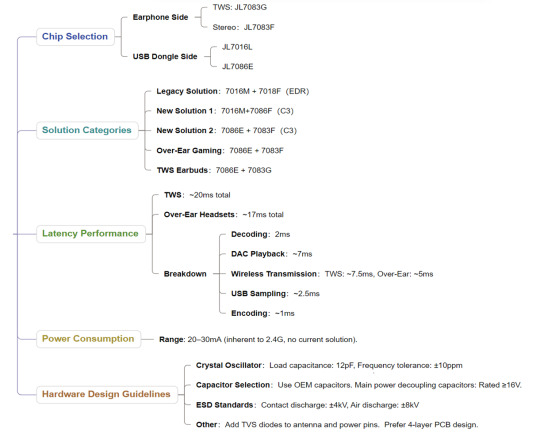Select the Legacy Solution item
Image resolution: width=540 pixels, height=433 pixels.
(233, 91)
